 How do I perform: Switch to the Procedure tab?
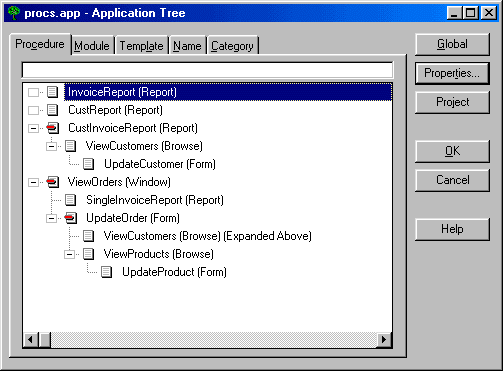pos(40,44)
